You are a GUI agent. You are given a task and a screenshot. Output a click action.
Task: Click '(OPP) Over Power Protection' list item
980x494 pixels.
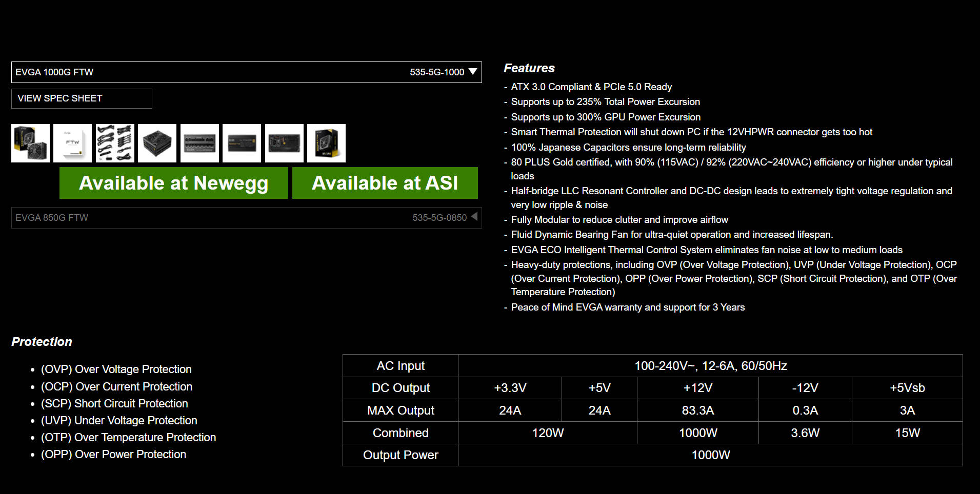pyautogui.click(x=114, y=455)
